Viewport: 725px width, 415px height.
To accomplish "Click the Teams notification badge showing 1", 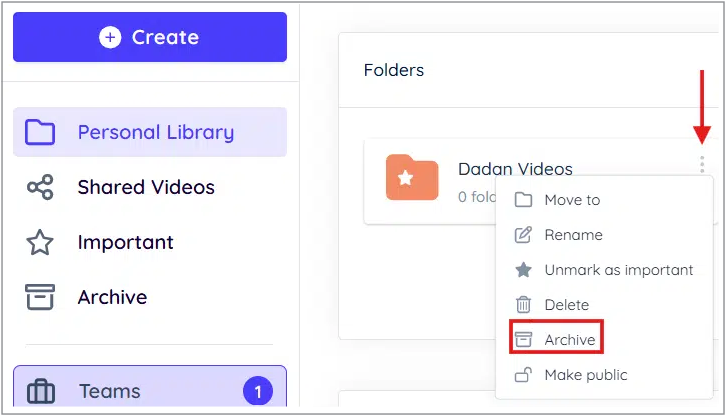I will pos(257,392).
